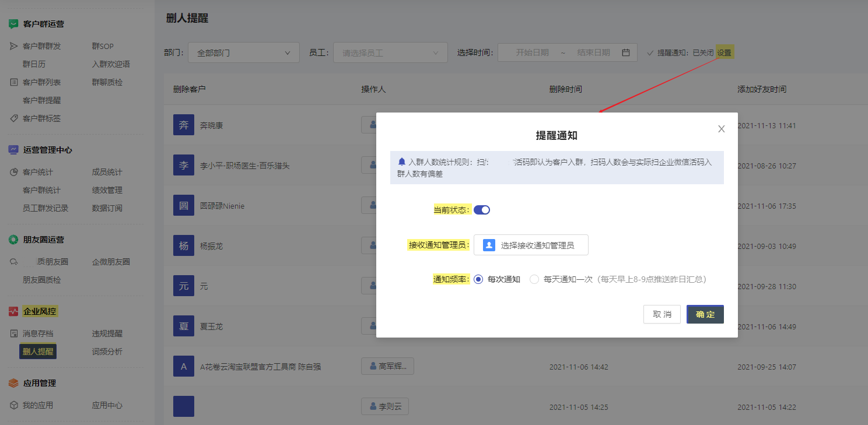This screenshot has height=425, width=868.
Task: Click the 应用管理 section stack icon
Action: 13,383
